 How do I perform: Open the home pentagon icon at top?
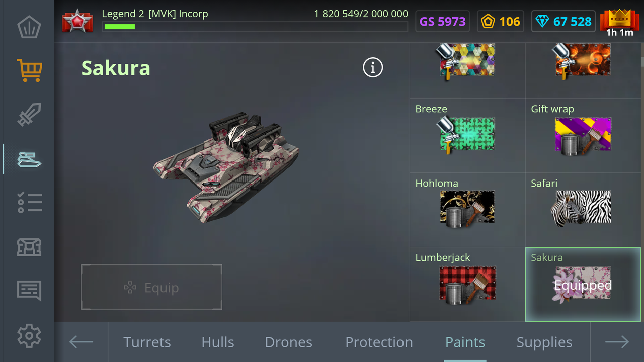click(29, 27)
